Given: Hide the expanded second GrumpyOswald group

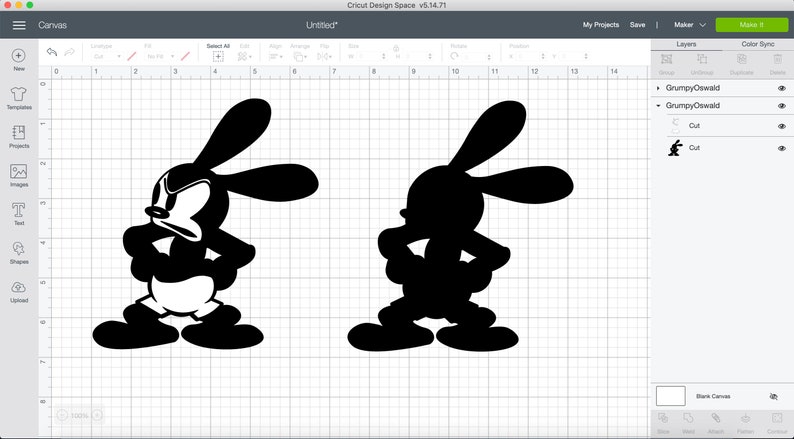Looking at the screenshot, I should (782, 106).
